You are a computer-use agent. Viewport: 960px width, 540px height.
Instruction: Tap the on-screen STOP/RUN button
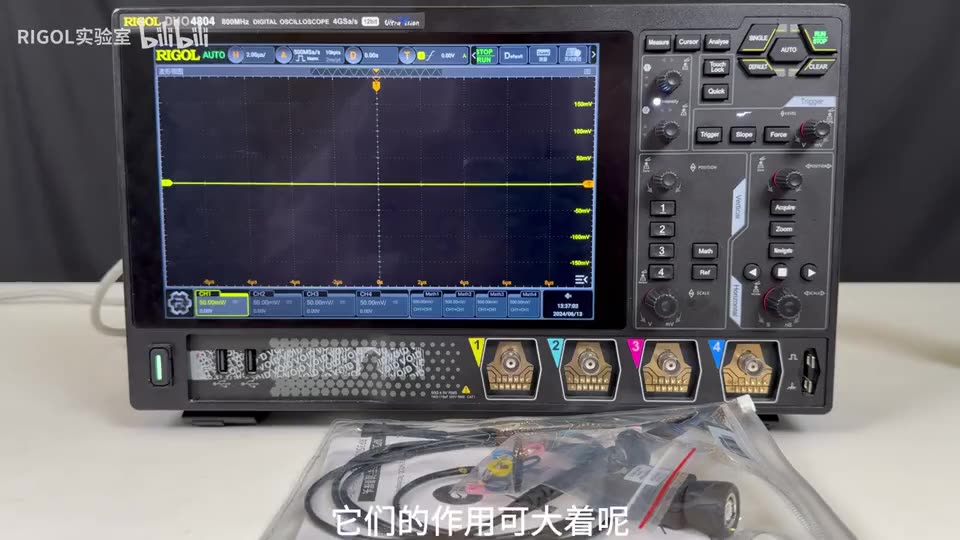[484, 56]
